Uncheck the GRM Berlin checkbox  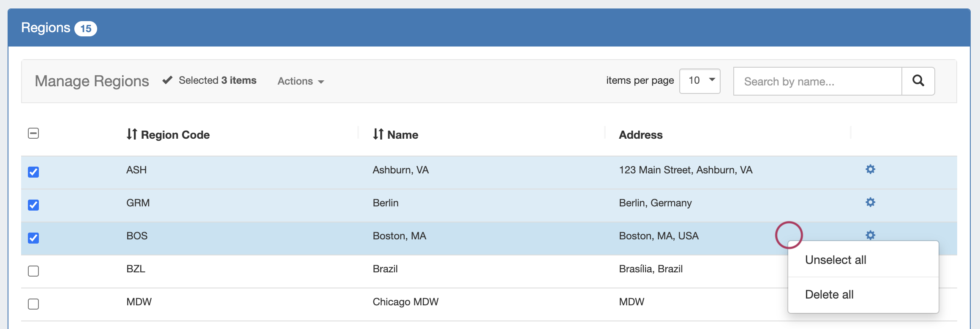pyautogui.click(x=33, y=205)
